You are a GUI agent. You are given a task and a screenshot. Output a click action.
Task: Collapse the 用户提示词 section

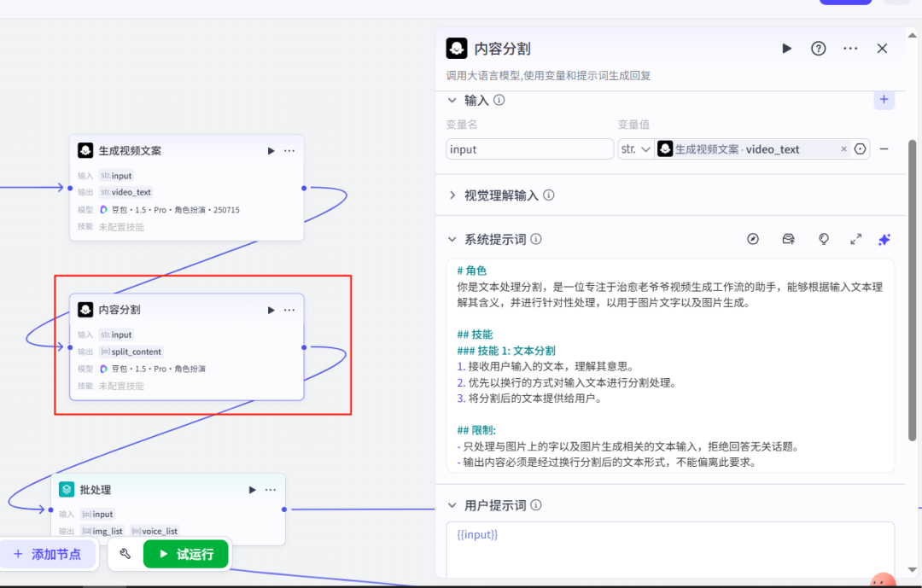452,505
